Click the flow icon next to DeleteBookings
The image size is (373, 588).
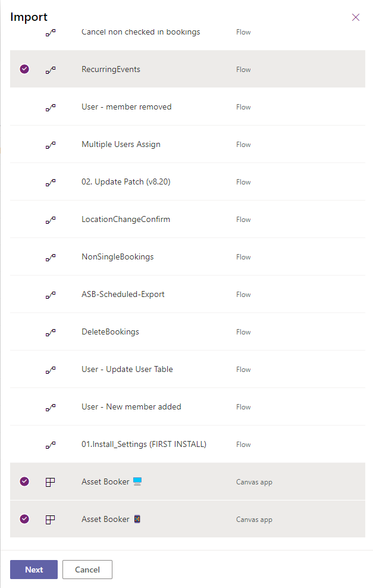click(x=51, y=332)
